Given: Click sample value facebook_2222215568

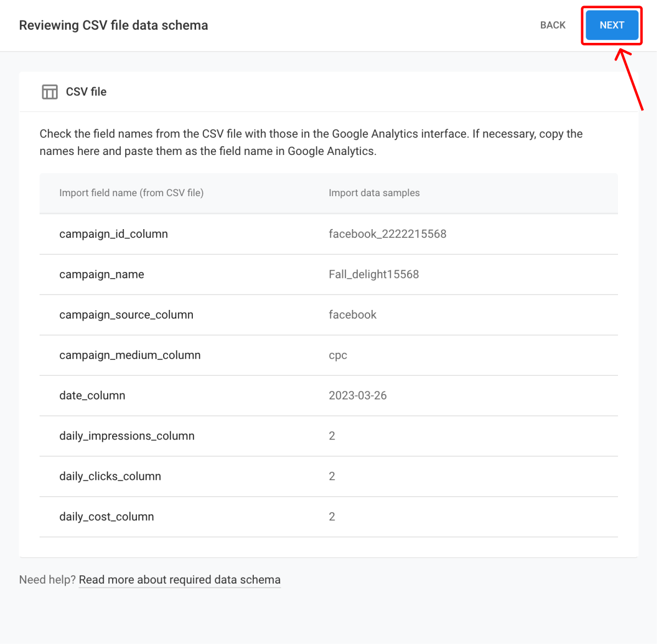Looking at the screenshot, I should click(x=387, y=234).
